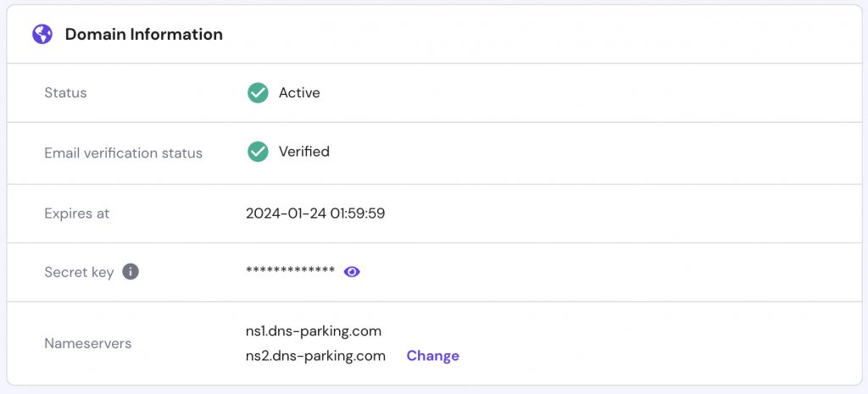Click the purple globe icon
The height and width of the screenshot is (394, 868).
(x=42, y=35)
